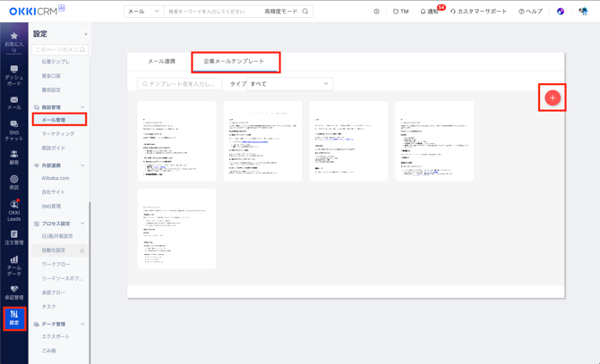600x364 pixels.
Task: Open the 通知 notifications bell
Action: [430, 12]
